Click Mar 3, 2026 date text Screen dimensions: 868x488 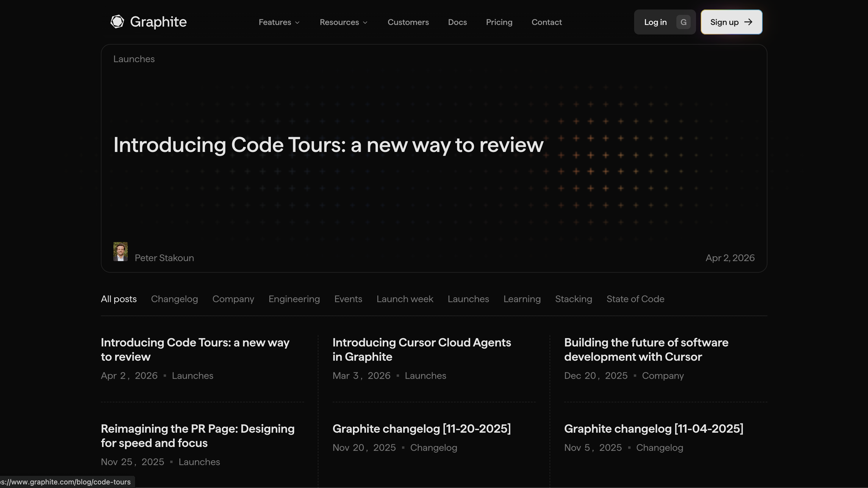point(361,376)
